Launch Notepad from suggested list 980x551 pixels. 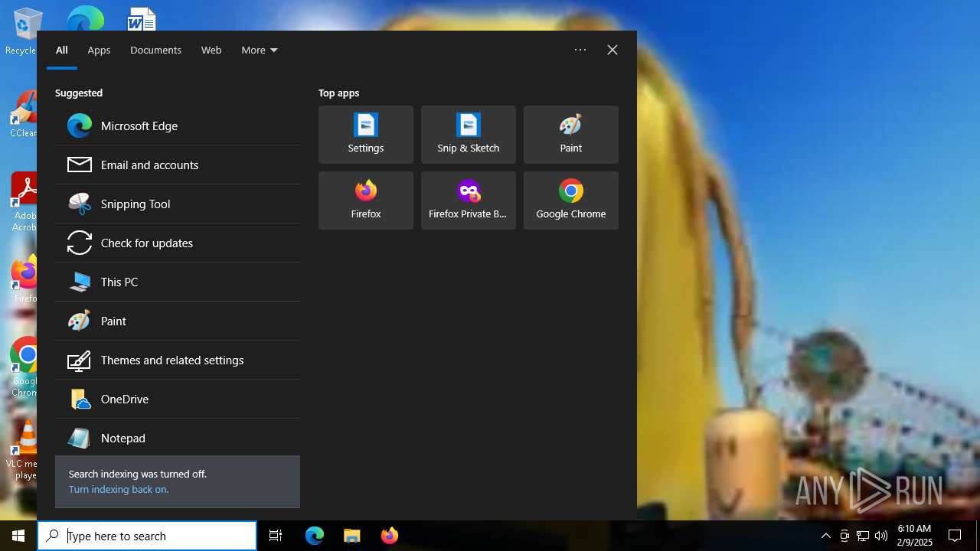(x=178, y=438)
